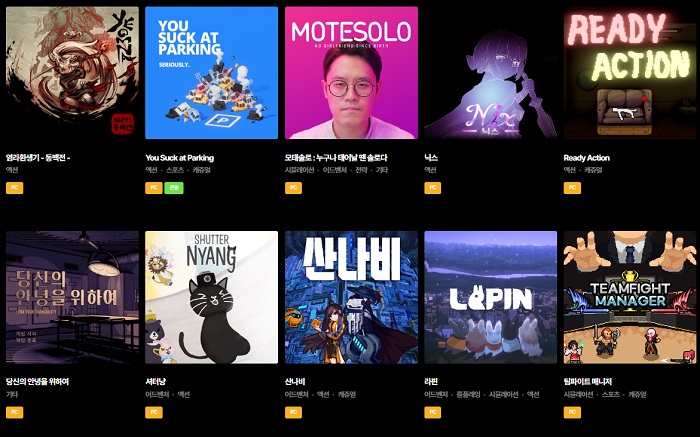Select the LAPIN rabbits cover image
This screenshot has height=437, width=700.
491,297
